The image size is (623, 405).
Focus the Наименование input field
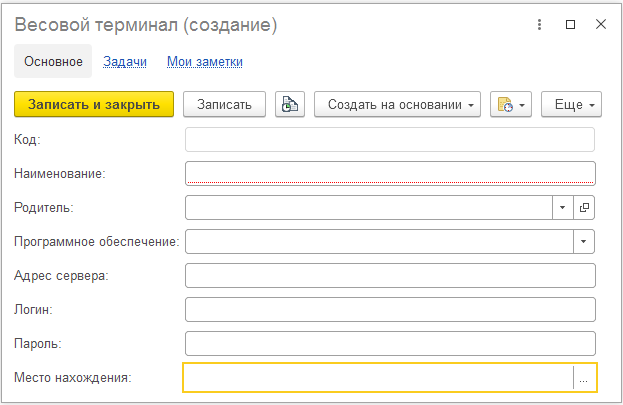click(390, 173)
